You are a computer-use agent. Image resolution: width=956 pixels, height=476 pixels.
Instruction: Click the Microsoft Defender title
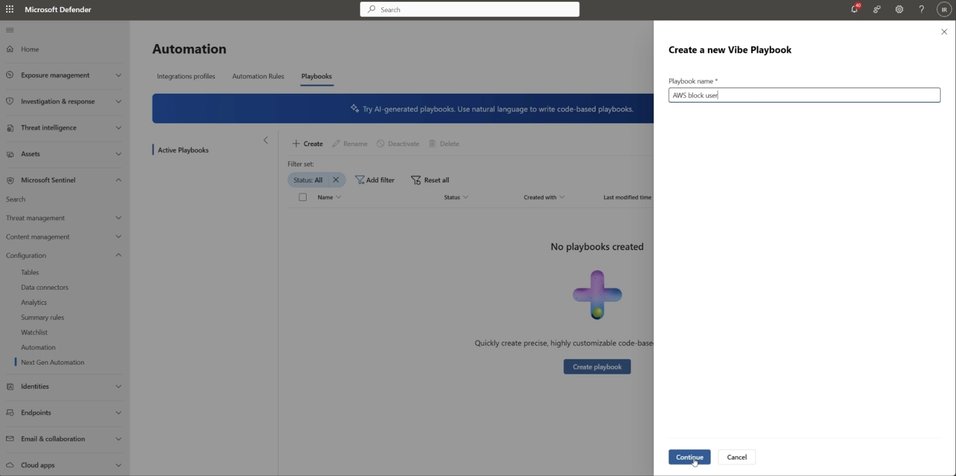58,9
